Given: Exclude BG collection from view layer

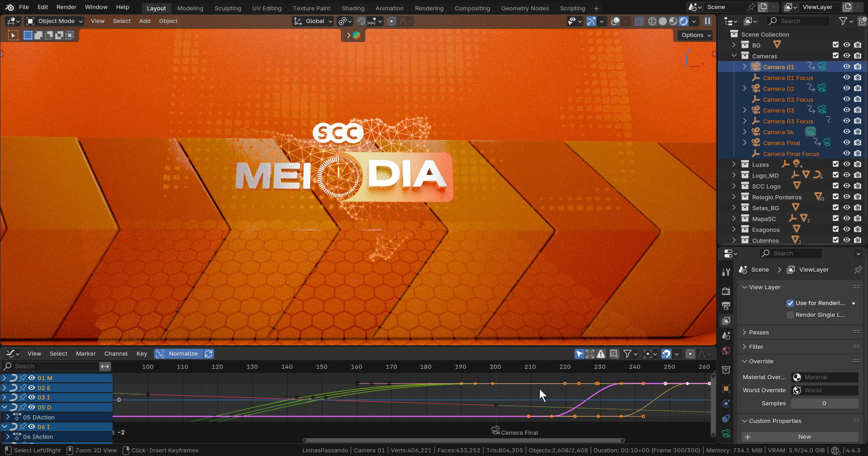Looking at the screenshot, I should [x=835, y=45].
